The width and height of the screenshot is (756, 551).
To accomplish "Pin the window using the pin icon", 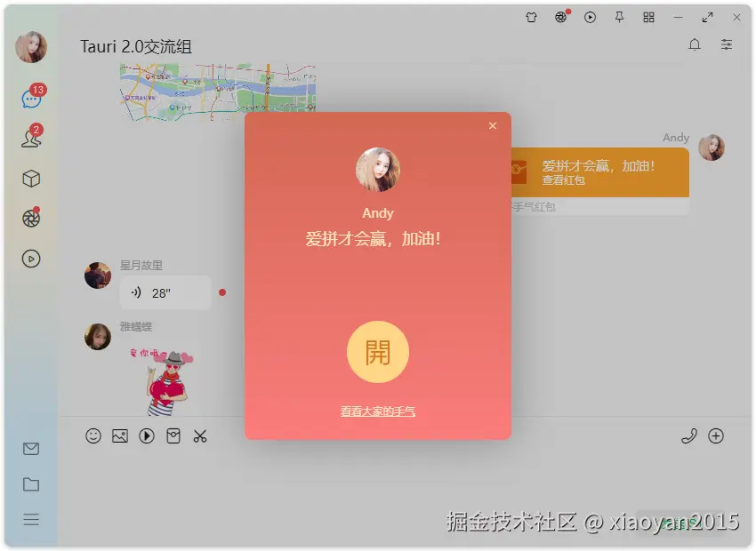I will click(x=619, y=17).
